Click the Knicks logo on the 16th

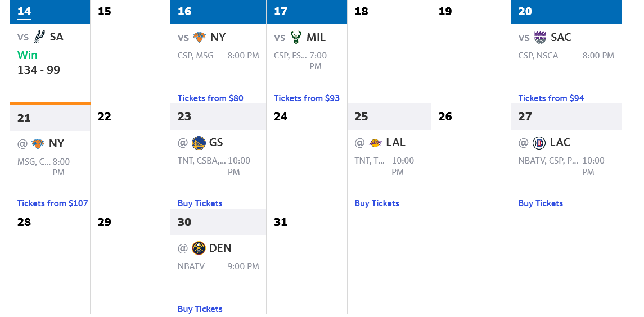tap(200, 37)
